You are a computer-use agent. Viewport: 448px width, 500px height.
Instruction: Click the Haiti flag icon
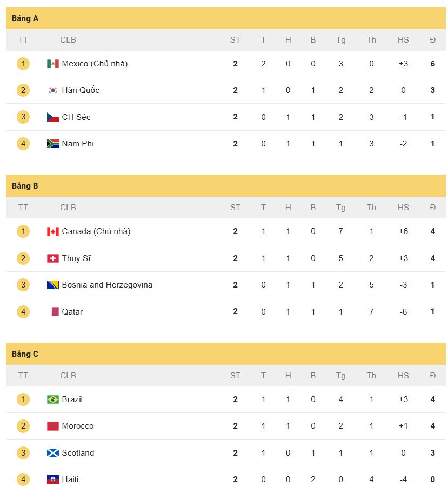pos(52,479)
